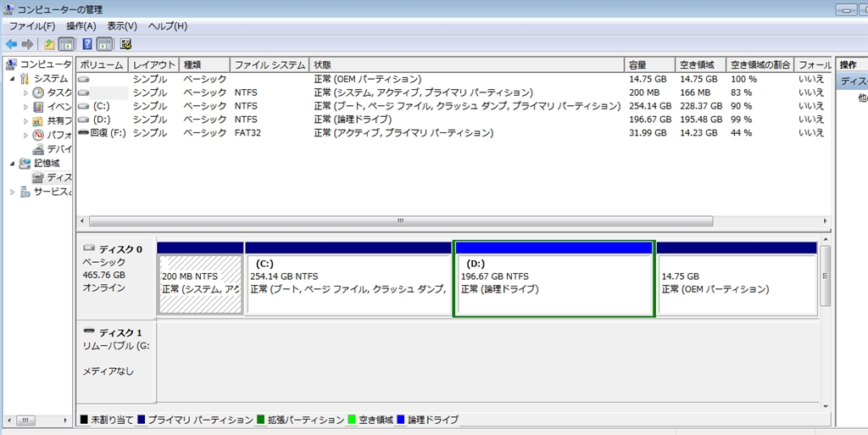Open the ファイル(F) menu
Image resolution: width=868 pixels, height=435 pixels.
pos(32,26)
